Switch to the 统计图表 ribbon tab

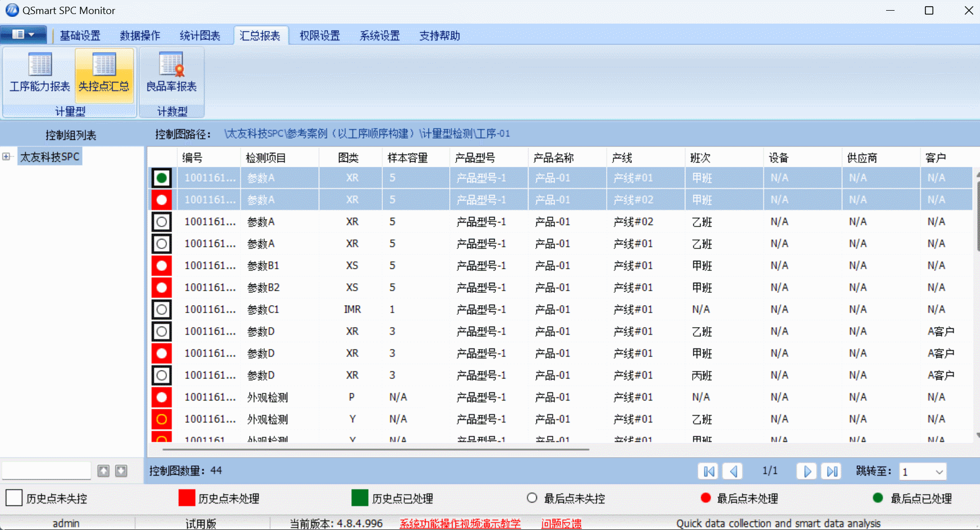(x=200, y=35)
